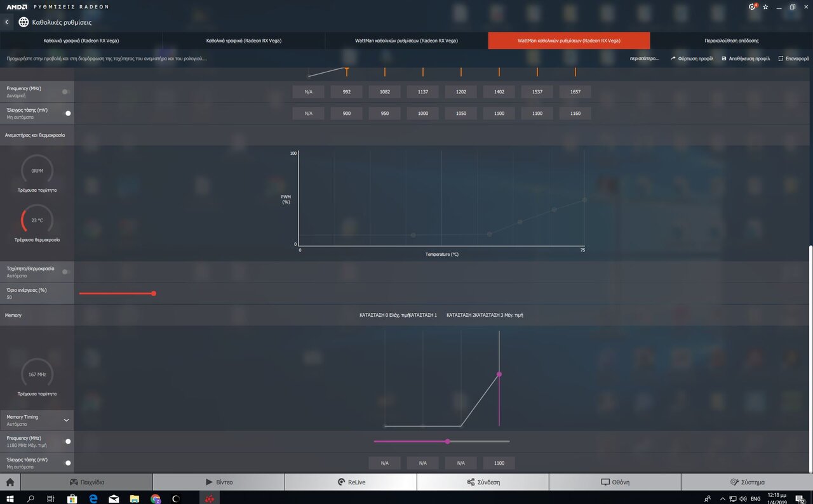Click the red Radeon Settings taskbar icon
Screen dimensions: 813x504
208,498
